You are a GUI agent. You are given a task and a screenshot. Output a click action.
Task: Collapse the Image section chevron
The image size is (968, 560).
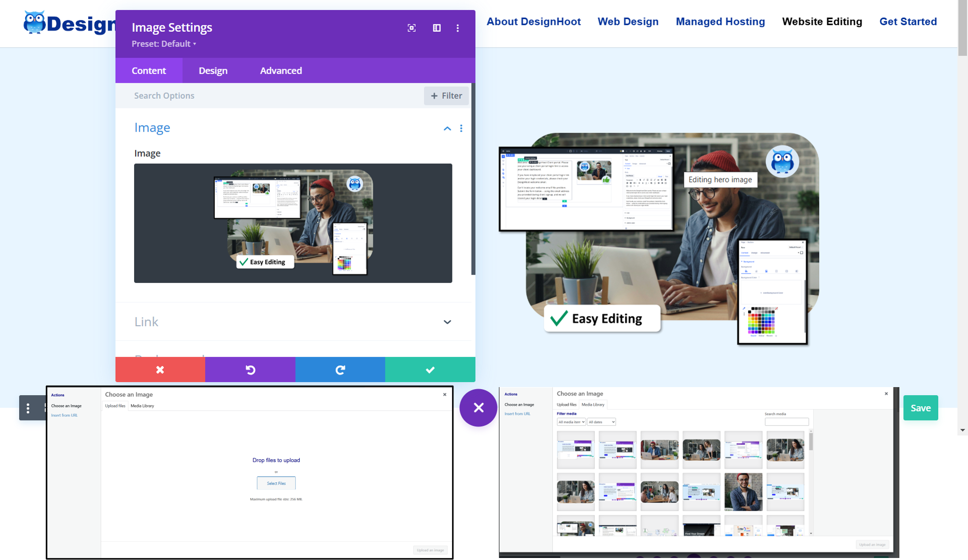coord(447,129)
